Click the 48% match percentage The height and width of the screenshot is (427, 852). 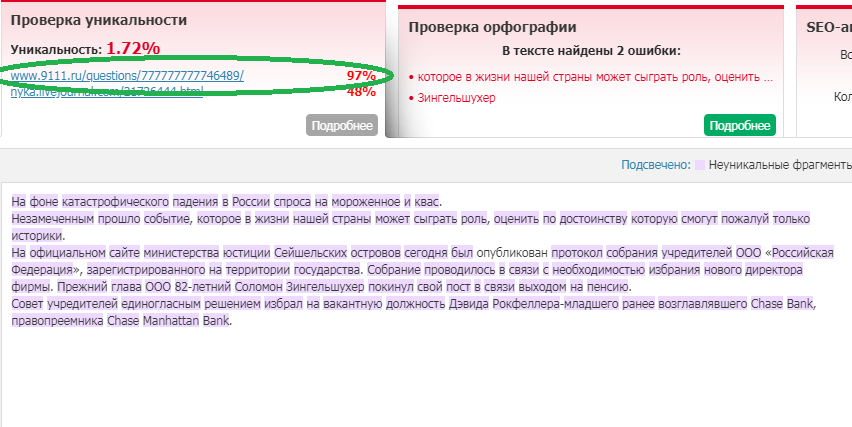[x=360, y=92]
